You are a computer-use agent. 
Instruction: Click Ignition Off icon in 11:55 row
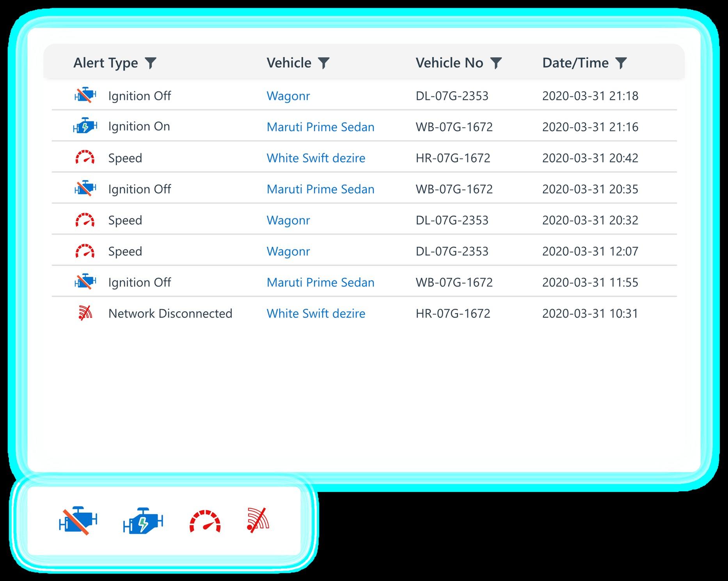[x=85, y=282]
